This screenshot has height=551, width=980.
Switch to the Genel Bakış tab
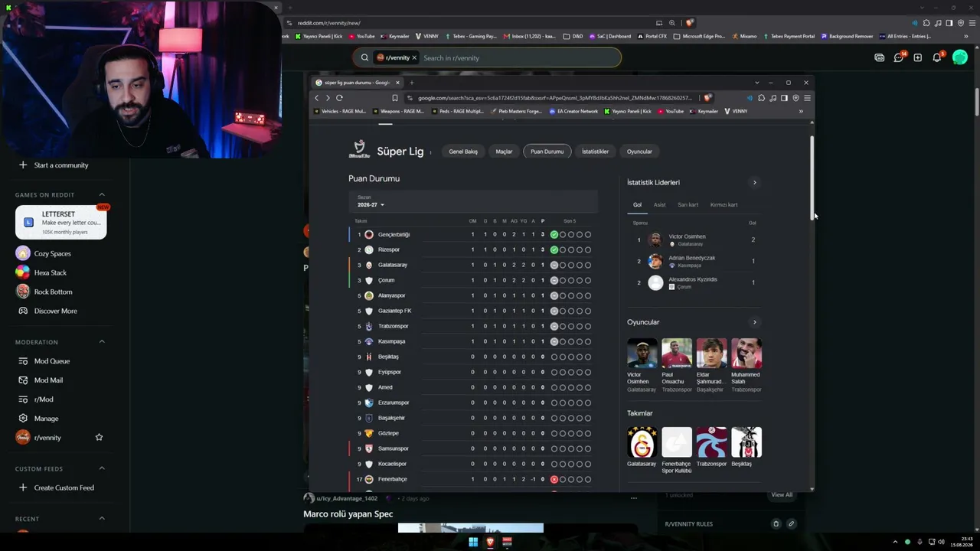463,152
